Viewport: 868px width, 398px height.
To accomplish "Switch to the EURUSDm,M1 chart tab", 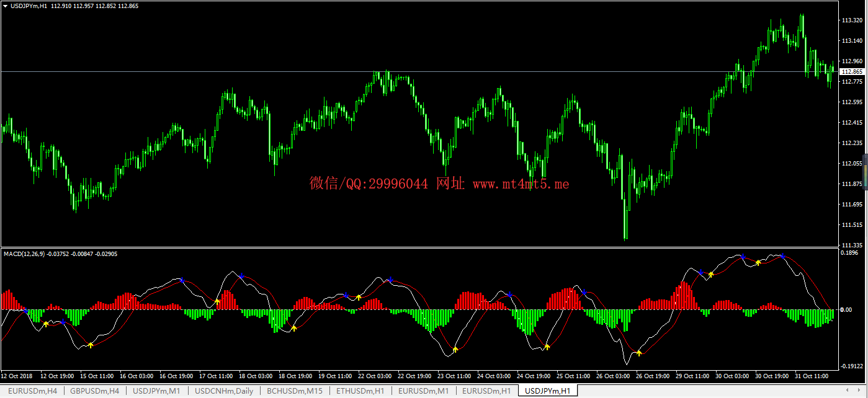I will click(424, 391).
